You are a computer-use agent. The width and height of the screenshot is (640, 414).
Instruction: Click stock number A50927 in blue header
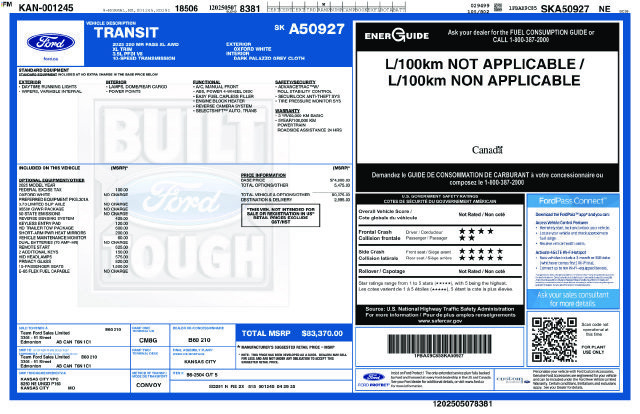(x=317, y=29)
